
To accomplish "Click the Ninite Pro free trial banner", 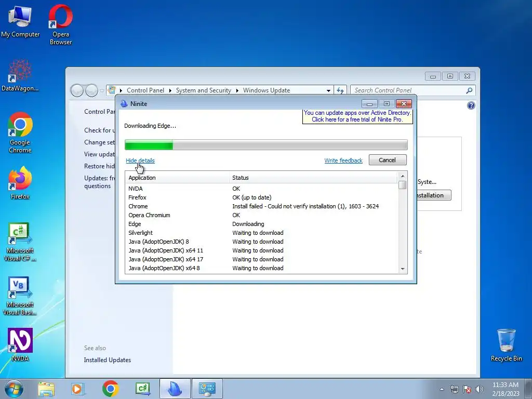I will (x=357, y=116).
